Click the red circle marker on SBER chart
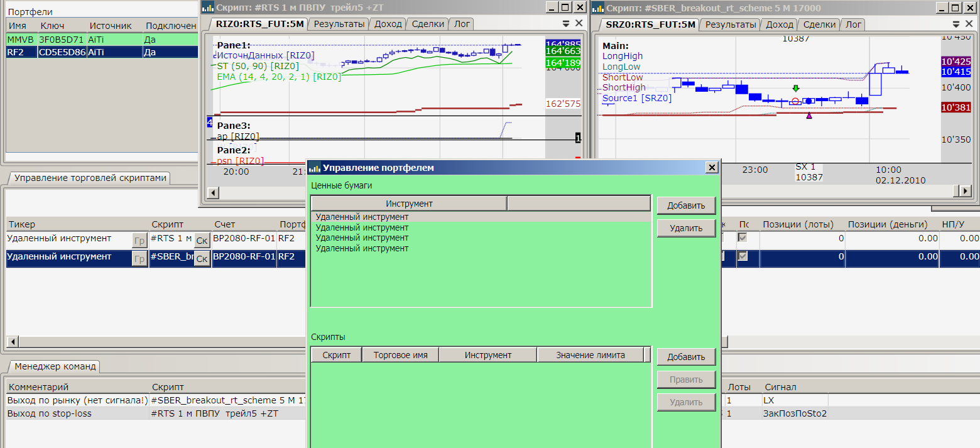The image size is (980, 448). [x=795, y=101]
